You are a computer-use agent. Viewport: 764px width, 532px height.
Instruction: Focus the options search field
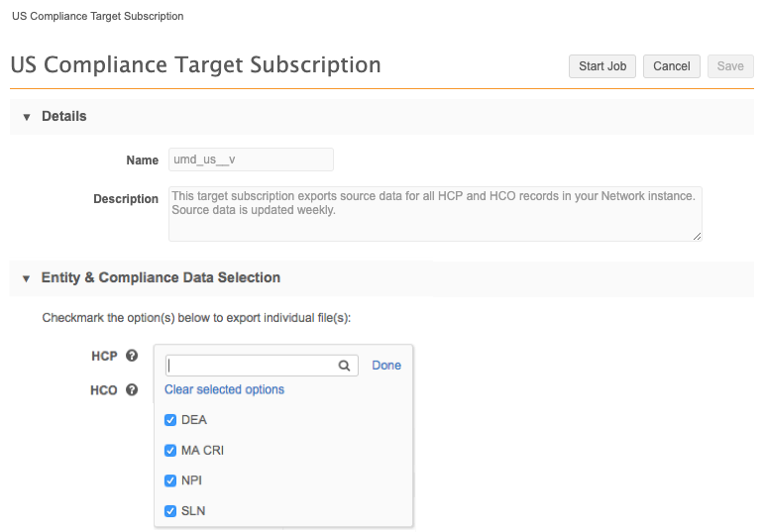click(252, 366)
